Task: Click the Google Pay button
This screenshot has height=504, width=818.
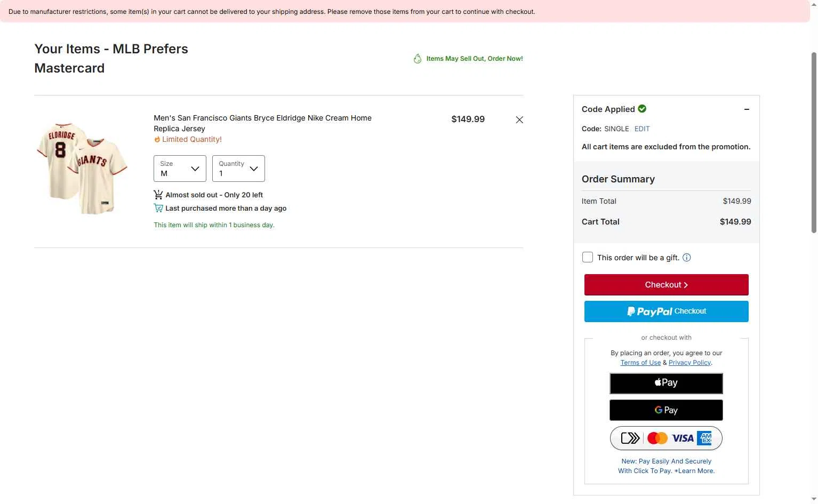Action: (666, 410)
